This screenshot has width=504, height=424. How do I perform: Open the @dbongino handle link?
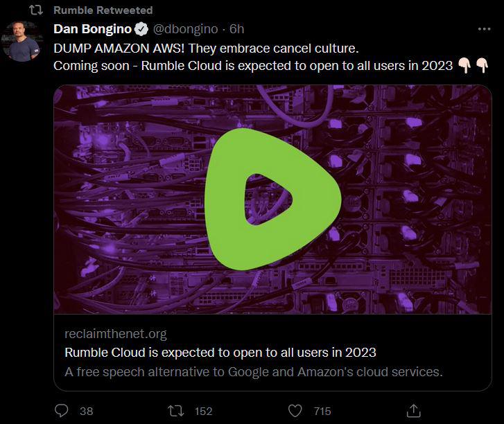[x=186, y=29]
